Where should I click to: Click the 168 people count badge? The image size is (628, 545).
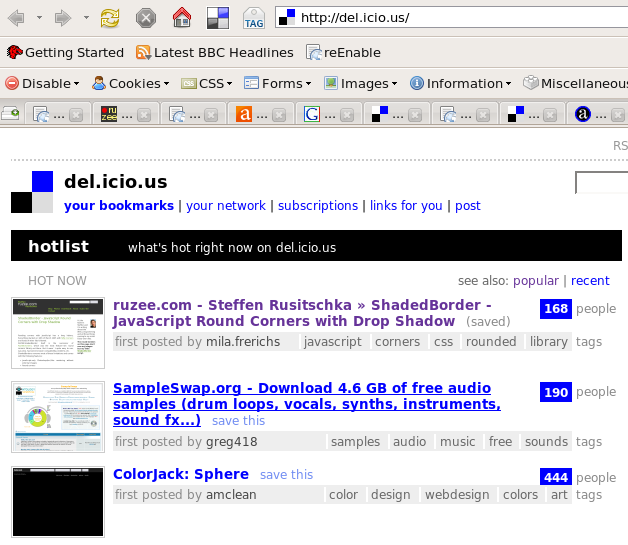(x=556, y=309)
